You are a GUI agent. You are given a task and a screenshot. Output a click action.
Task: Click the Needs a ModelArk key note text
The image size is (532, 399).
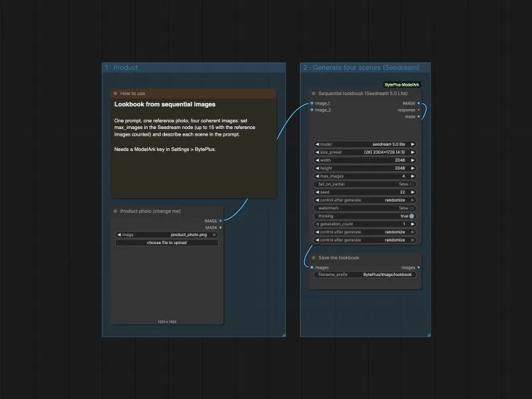click(165, 149)
